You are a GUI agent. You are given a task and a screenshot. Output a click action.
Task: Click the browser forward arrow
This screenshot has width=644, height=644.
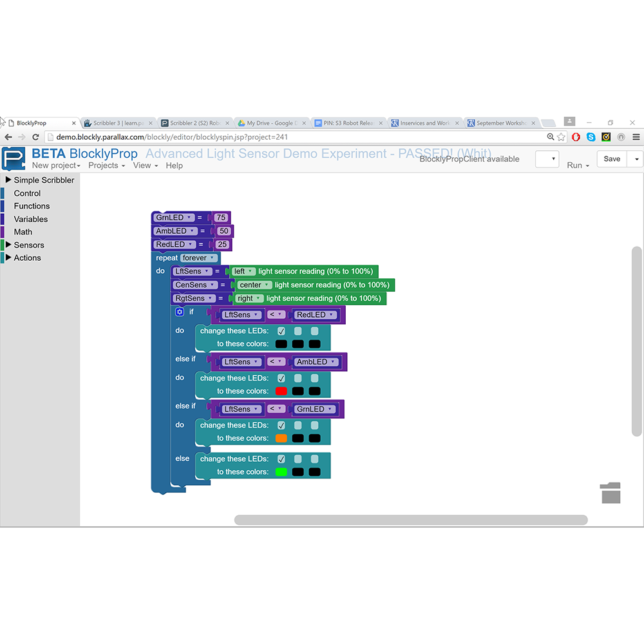22,137
